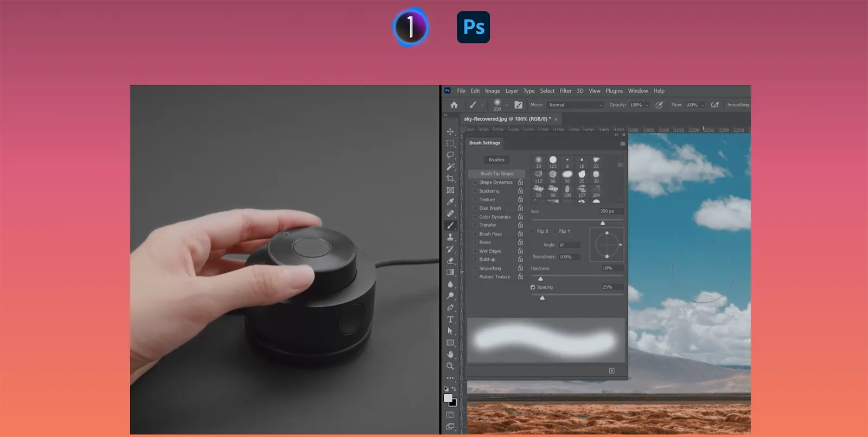Select the Brush tool in the toolbox
The height and width of the screenshot is (437, 868).
[450, 225]
